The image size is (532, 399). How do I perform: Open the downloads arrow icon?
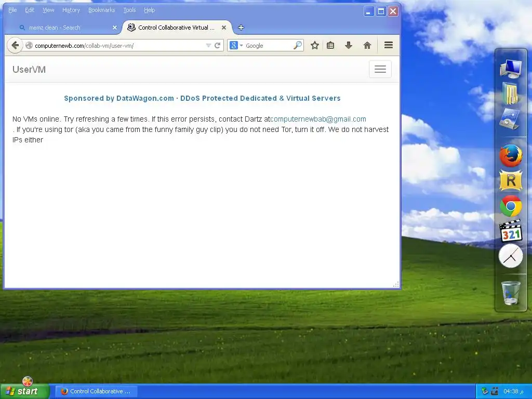[349, 46]
